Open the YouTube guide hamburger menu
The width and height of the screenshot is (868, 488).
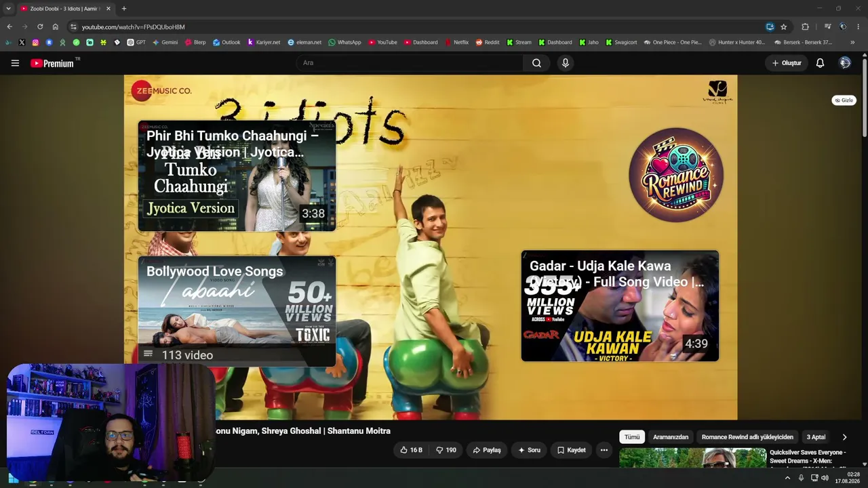(15, 63)
